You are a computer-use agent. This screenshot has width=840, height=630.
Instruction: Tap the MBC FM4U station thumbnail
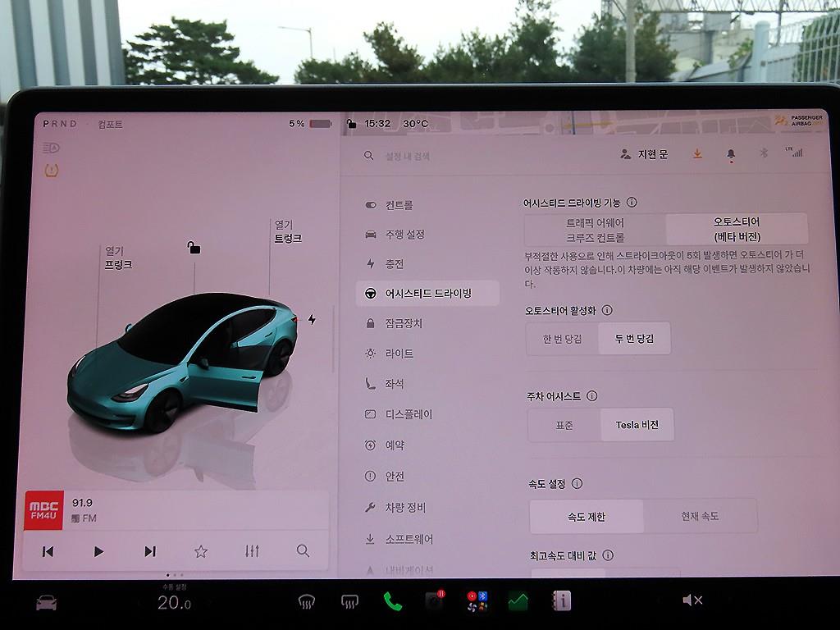(44, 510)
